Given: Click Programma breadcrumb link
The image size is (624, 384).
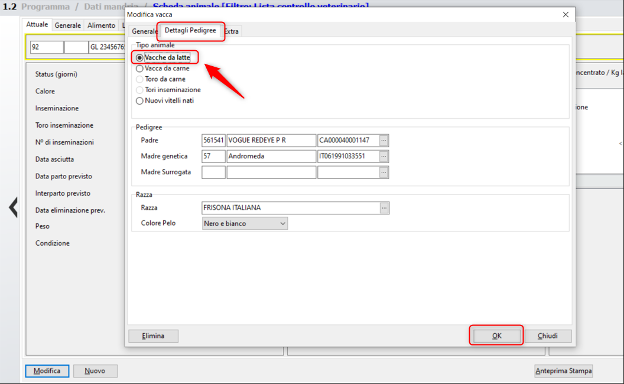Looking at the screenshot, I should click(x=45, y=7).
